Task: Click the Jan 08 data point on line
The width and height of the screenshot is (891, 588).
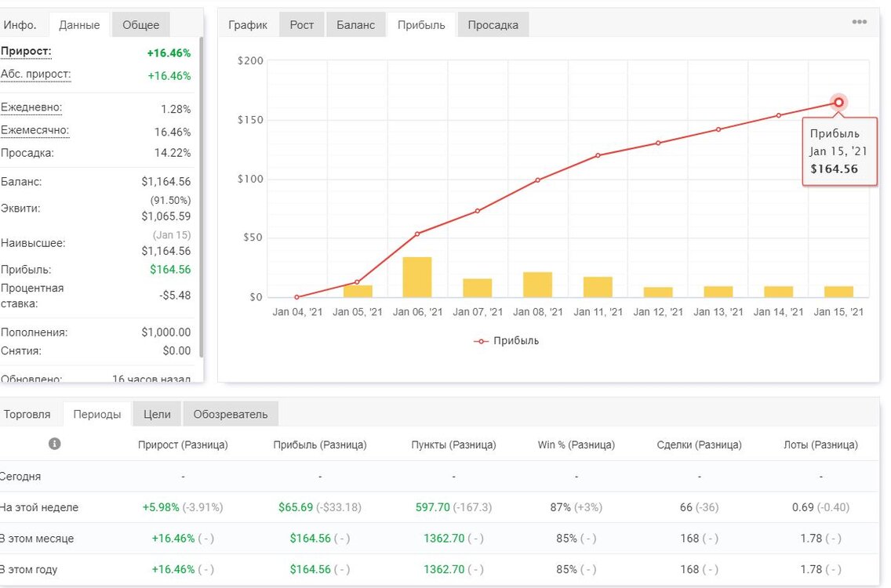Action: click(x=537, y=180)
